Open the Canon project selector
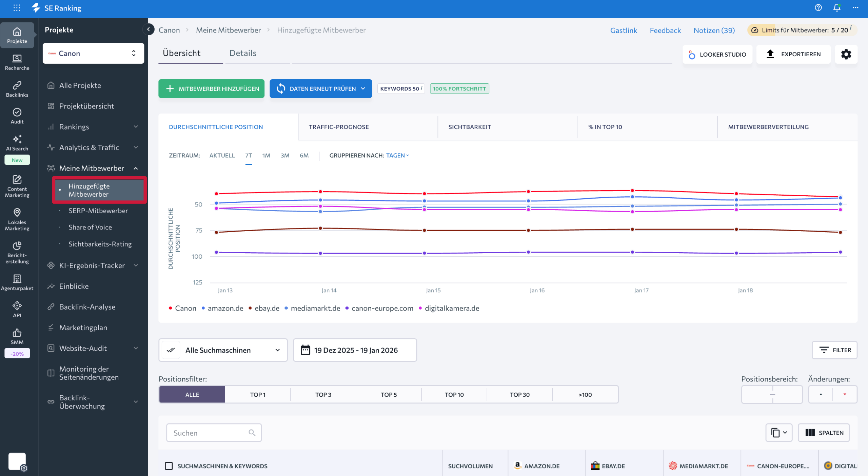 point(93,53)
